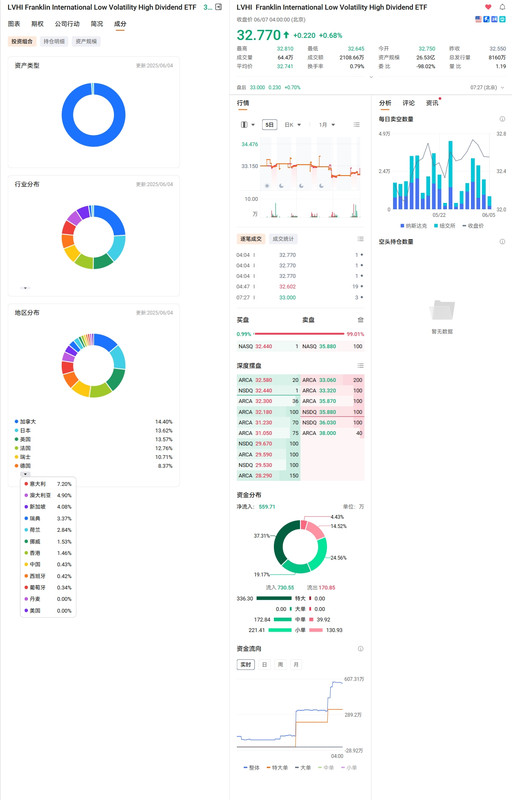Select the 5日 chart toggle
The image size is (512, 800).
tap(269, 124)
